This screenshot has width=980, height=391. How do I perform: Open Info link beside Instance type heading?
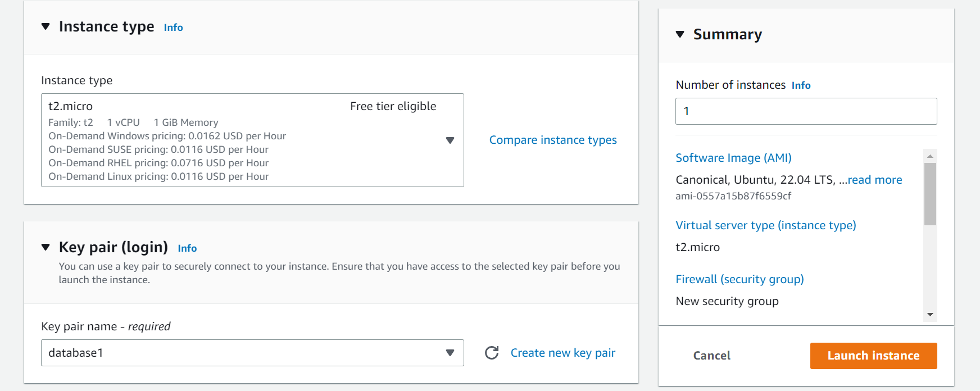tap(173, 28)
